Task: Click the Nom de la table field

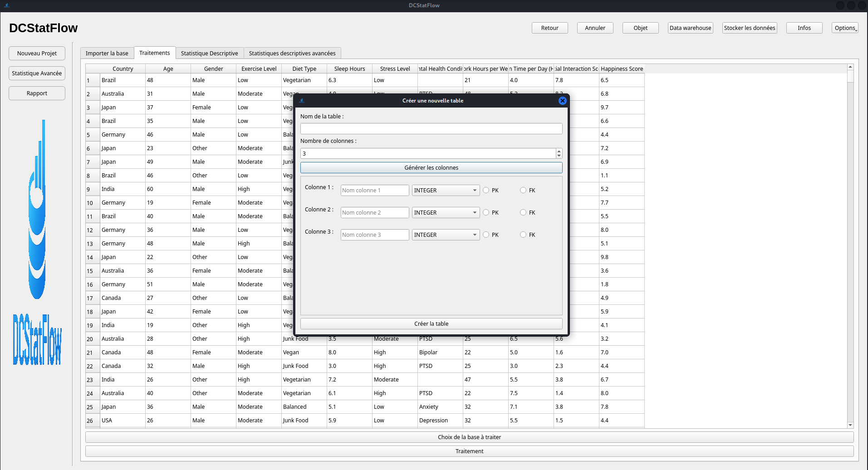Action: (x=431, y=129)
